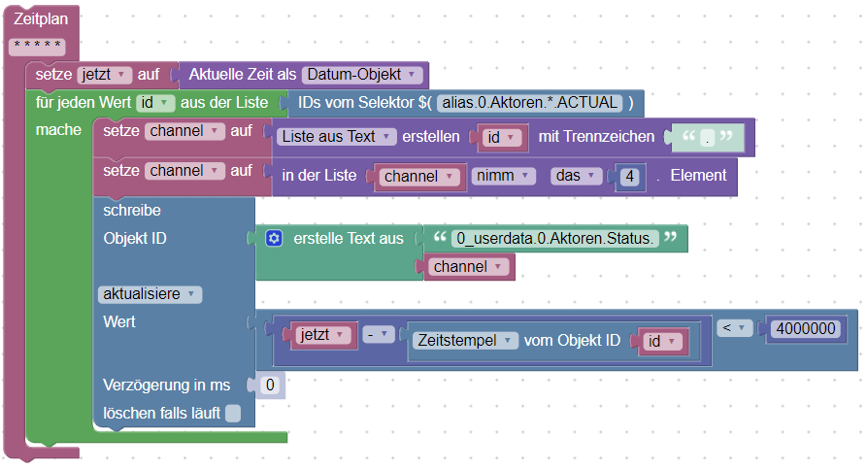Open the 'id' loop variable dropdown in the 'für jeden Wert' block

point(155,103)
